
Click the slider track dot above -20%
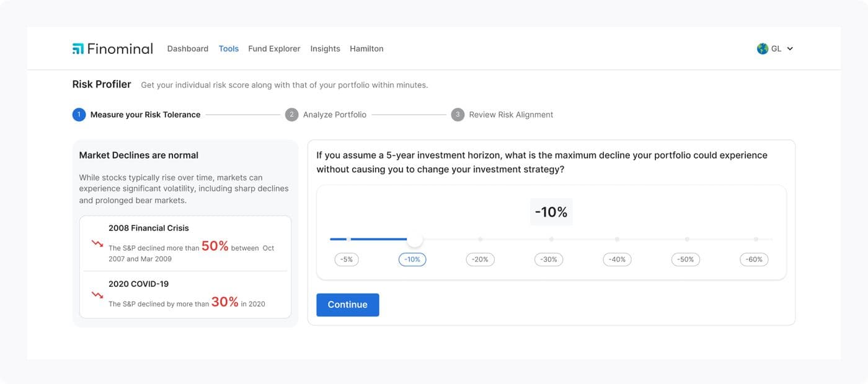[480, 239]
